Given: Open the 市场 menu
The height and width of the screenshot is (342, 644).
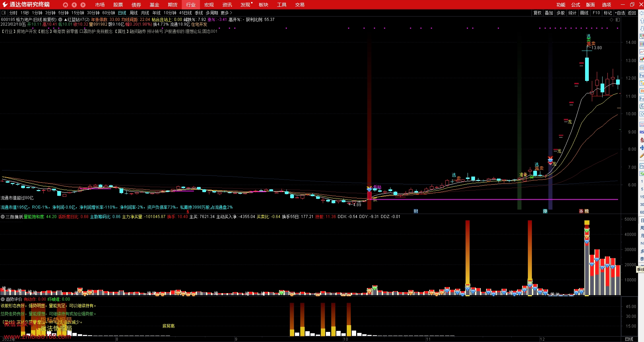Looking at the screenshot, I should [100, 5].
